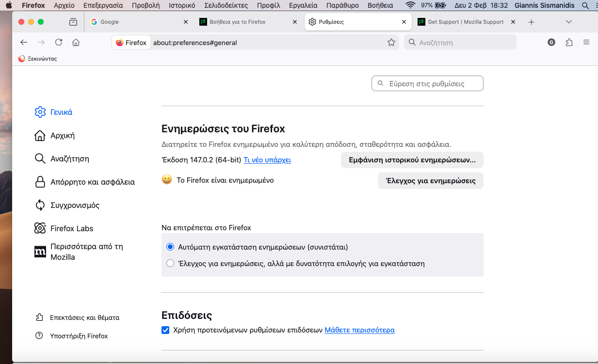Image resolution: width=598 pixels, height=364 pixels.
Task: Open the extensions puzzle icon
Action: tap(569, 42)
